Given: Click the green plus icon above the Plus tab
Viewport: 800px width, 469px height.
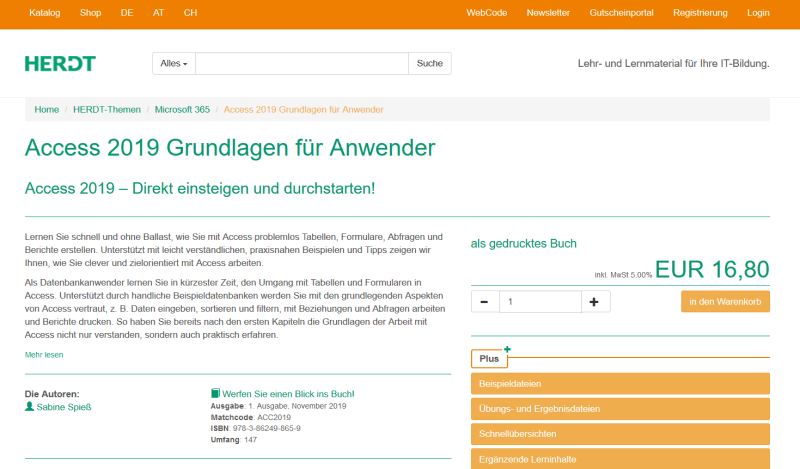Looking at the screenshot, I should click(507, 349).
